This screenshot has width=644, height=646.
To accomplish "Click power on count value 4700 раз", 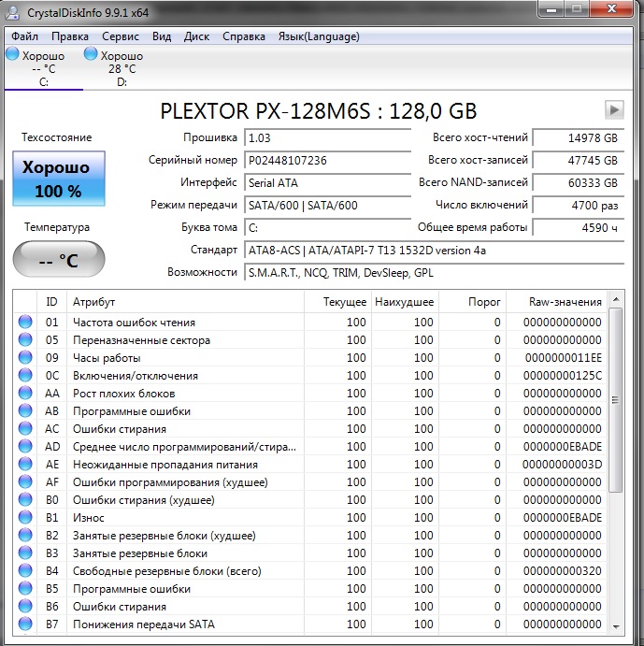I will click(x=578, y=205).
